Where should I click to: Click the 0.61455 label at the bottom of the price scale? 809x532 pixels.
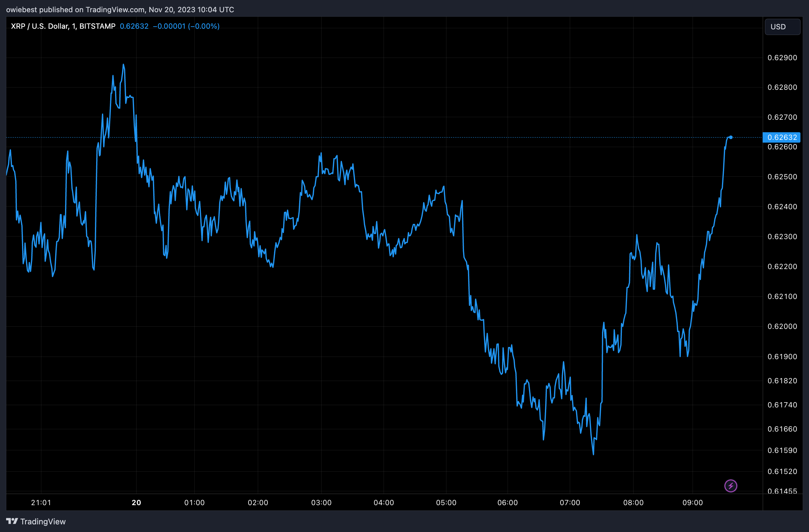coord(782,491)
